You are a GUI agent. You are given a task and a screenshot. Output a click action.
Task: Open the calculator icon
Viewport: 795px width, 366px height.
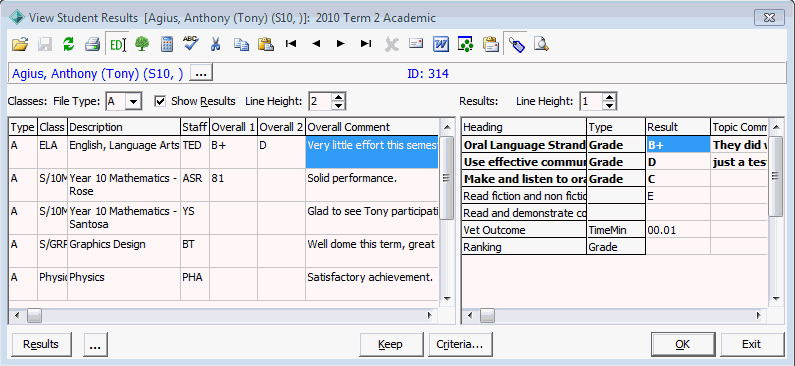click(x=166, y=44)
